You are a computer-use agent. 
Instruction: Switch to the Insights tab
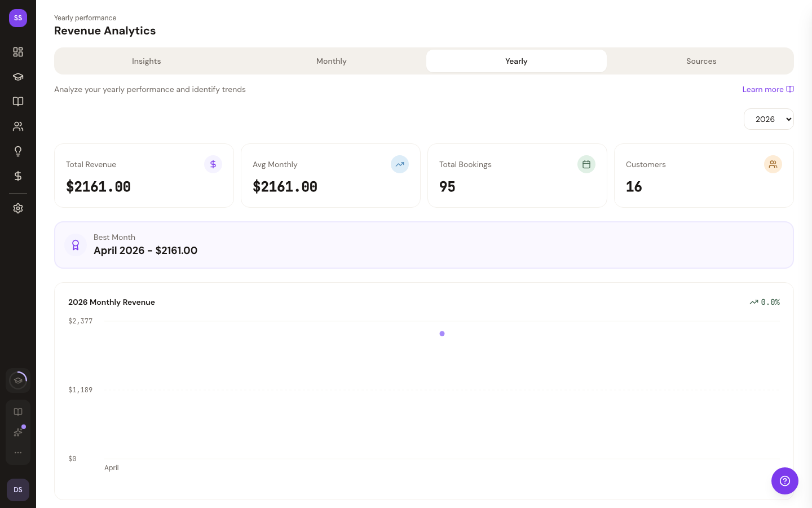pyautogui.click(x=146, y=61)
